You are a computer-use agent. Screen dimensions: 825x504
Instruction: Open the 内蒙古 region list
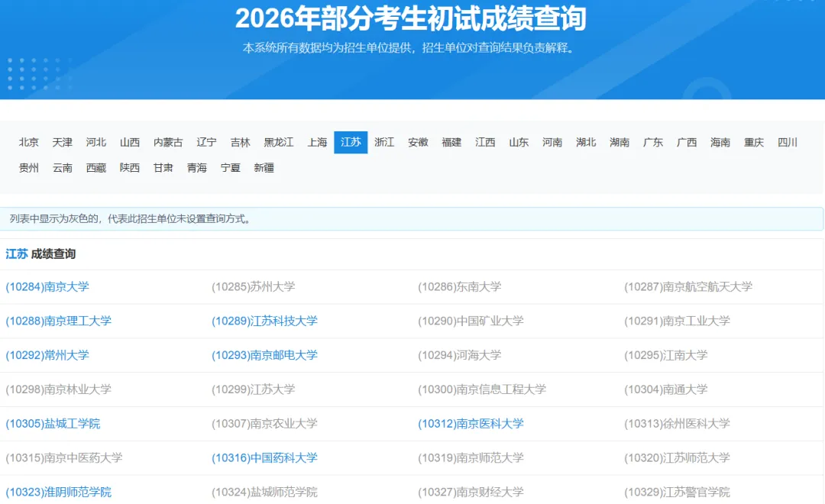tap(168, 143)
